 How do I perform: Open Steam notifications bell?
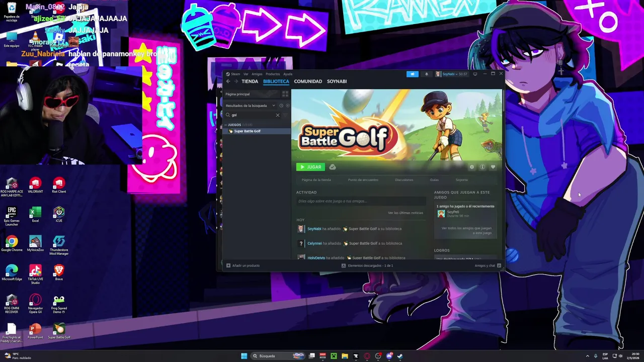(427, 74)
